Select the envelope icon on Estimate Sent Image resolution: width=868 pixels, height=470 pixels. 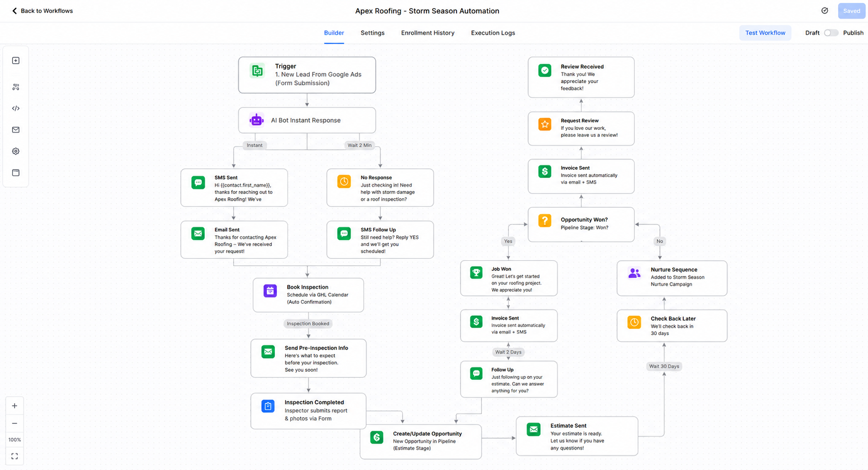coord(534,429)
